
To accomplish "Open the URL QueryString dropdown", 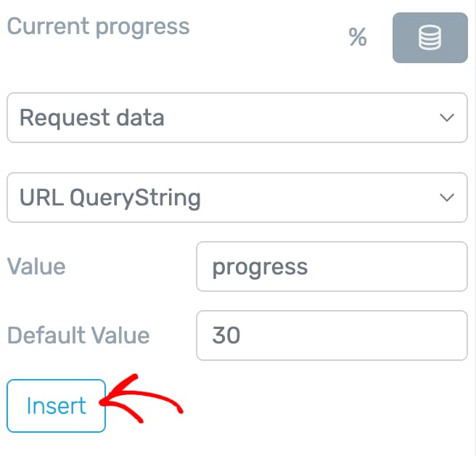I will click(237, 198).
